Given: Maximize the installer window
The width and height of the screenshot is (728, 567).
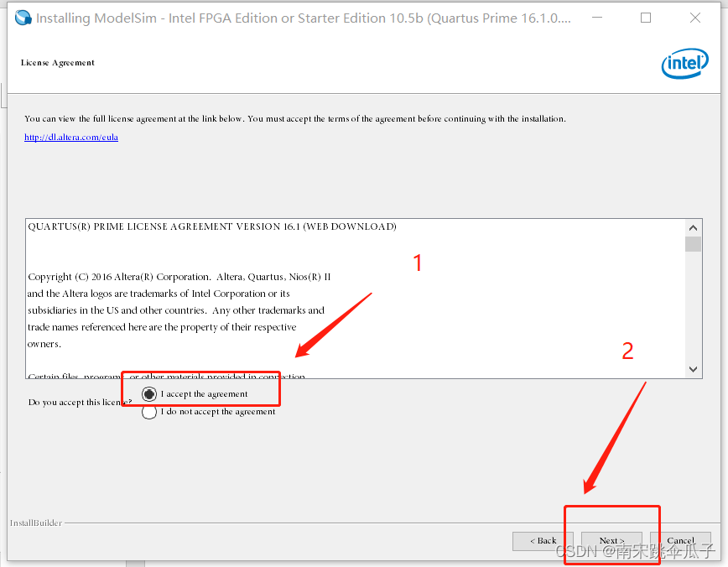Looking at the screenshot, I should pos(646,18).
